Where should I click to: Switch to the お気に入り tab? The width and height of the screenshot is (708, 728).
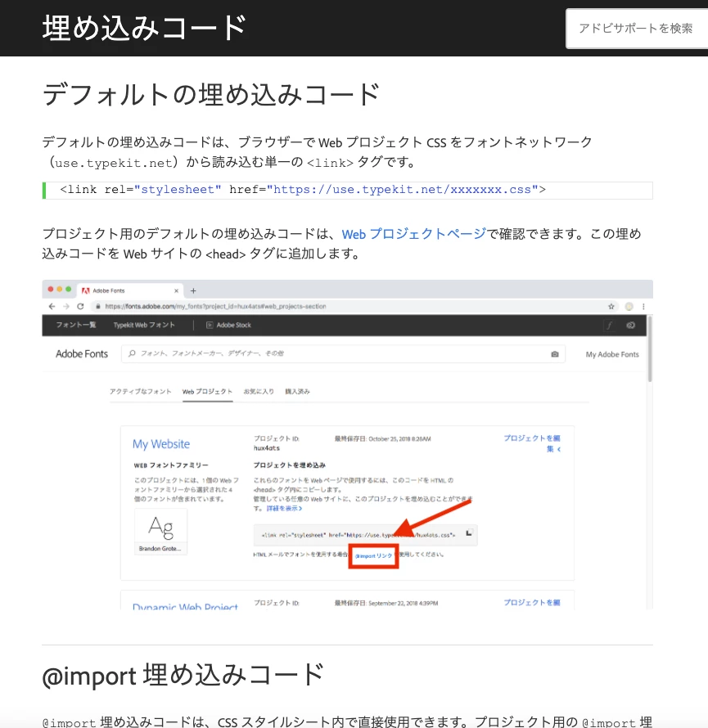[x=259, y=391]
